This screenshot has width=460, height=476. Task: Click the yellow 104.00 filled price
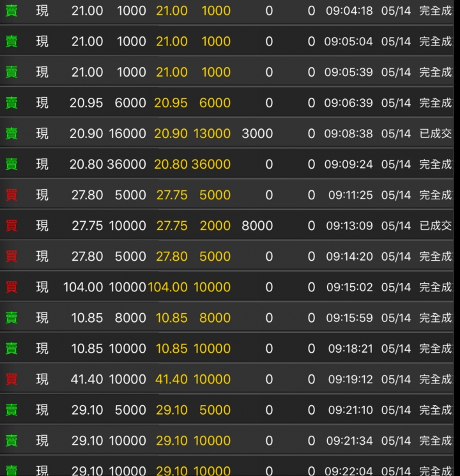167,287
